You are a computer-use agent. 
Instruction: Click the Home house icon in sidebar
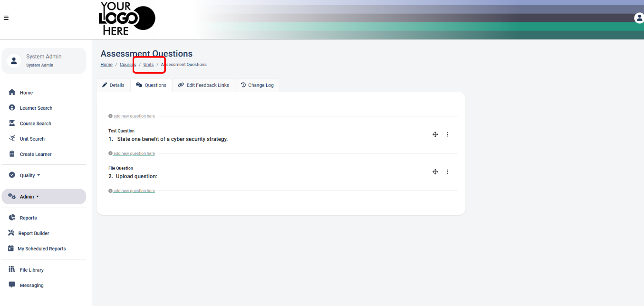click(12, 92)
